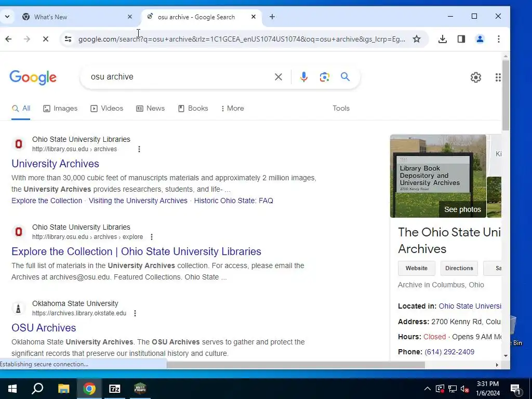
Task: Select the All results tab
Action: 21,108
